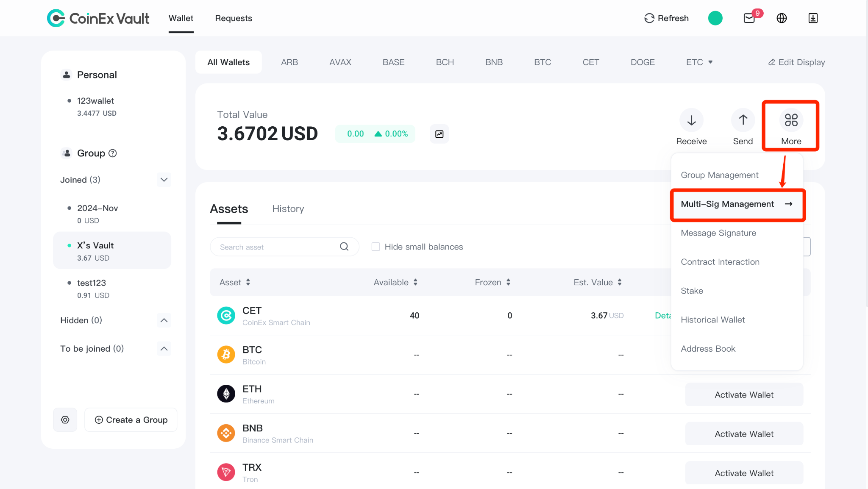Screen dimensions: 868x489
Task: Collapse the Joined (3) section
Action: [x=164, y=180]
